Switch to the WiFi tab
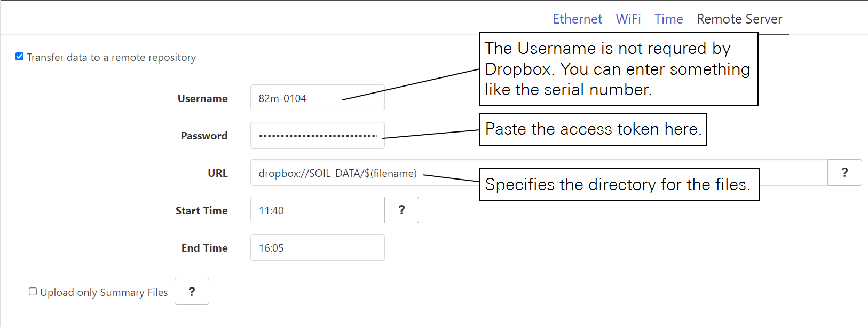868x327 pixels. 628,19
